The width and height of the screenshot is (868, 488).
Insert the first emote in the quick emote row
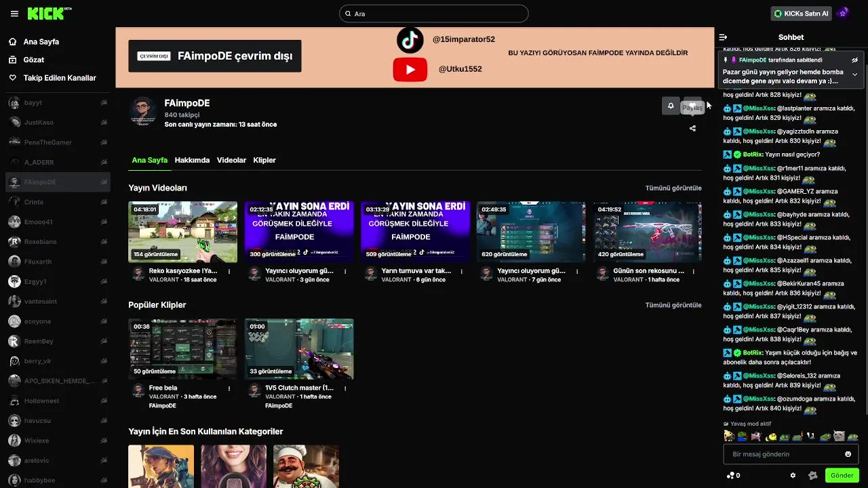[729, 436]
